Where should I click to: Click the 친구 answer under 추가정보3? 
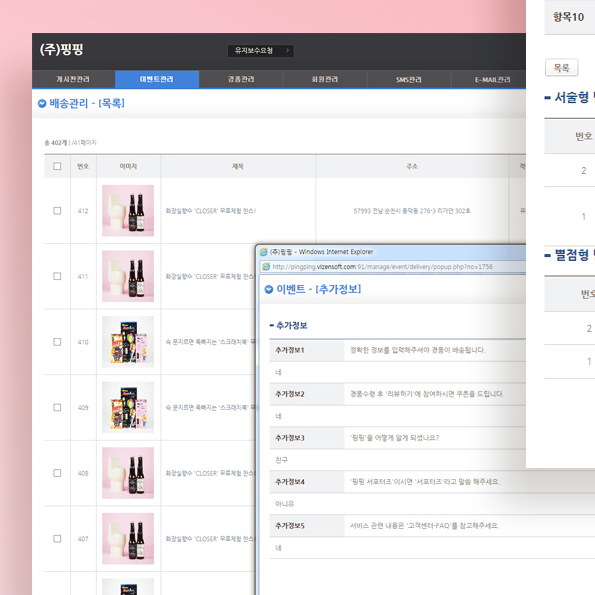(282, 460)
